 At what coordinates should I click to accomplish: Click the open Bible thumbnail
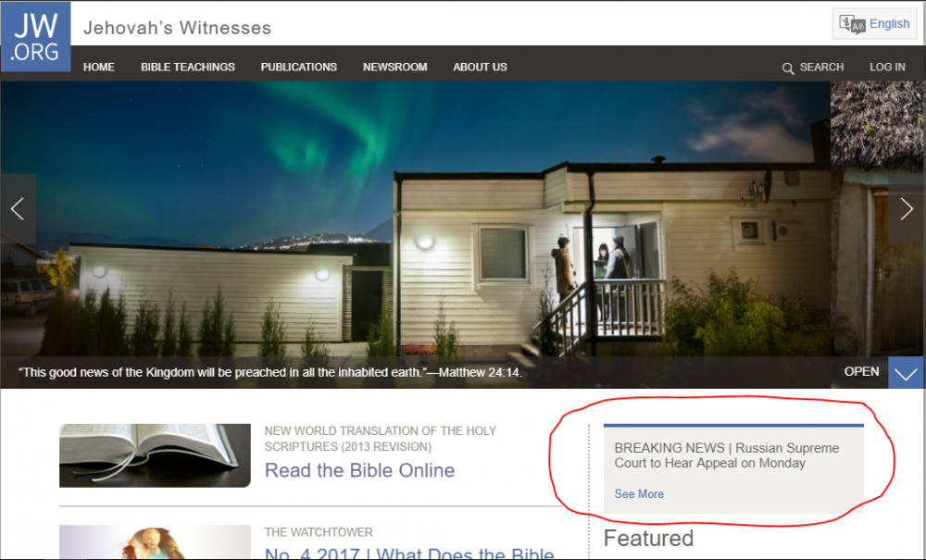155,455
